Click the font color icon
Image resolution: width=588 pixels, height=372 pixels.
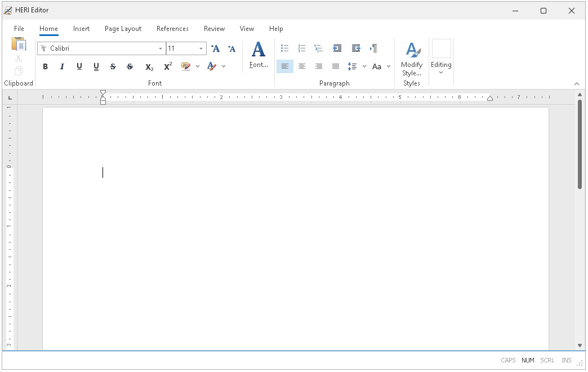[x=212, y=66]
